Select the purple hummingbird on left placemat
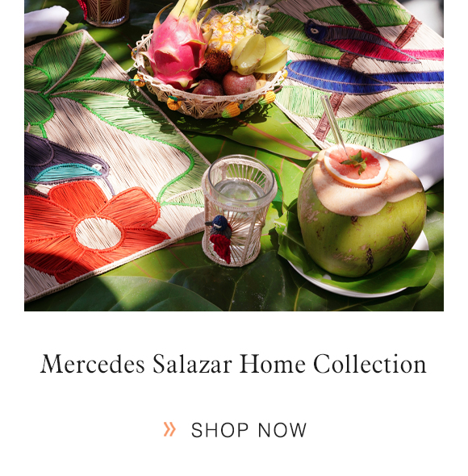 coord(67,161)
